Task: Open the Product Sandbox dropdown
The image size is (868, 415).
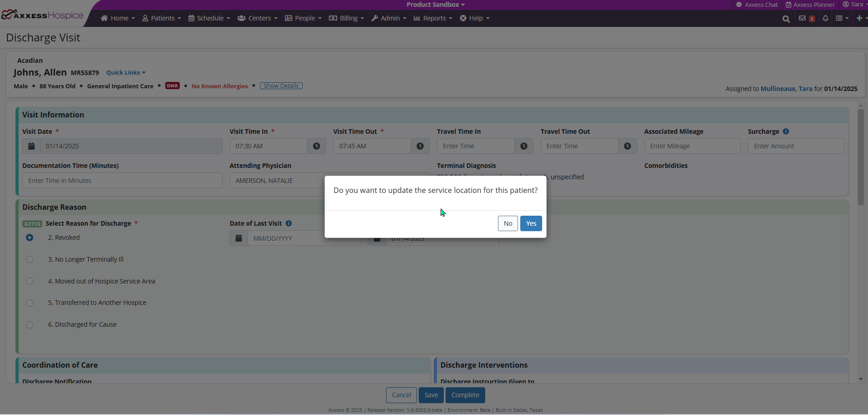Action: pos(435,5)
